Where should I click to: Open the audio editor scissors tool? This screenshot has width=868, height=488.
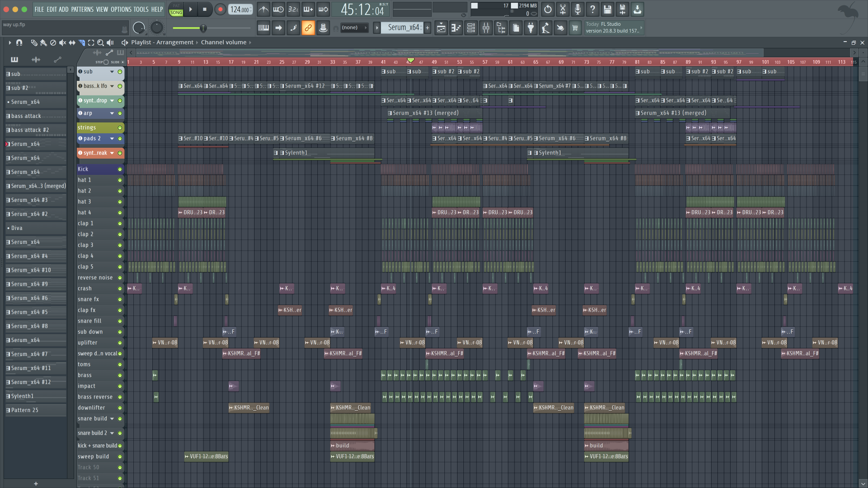[x=563, y=9]
